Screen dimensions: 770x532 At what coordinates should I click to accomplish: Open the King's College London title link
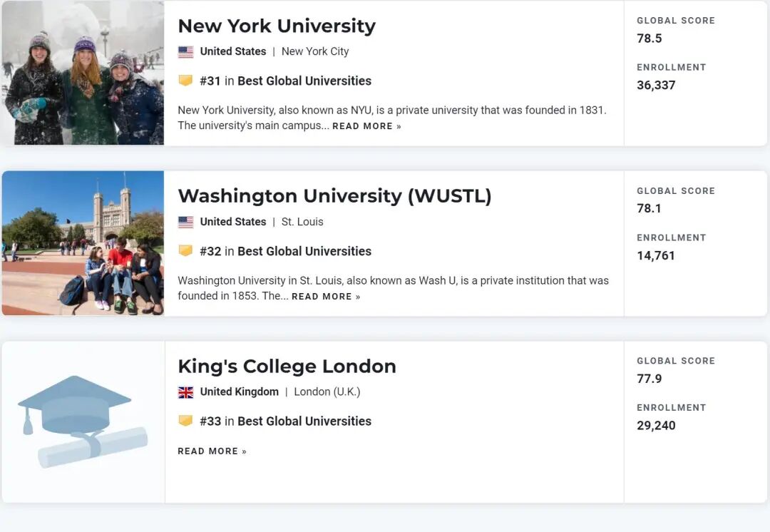(287, 366)
